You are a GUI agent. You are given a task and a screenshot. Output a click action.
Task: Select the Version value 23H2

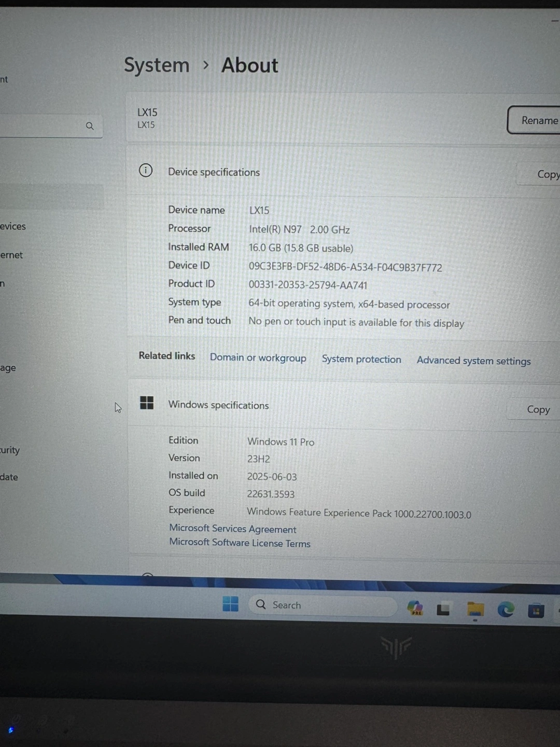[x=258, y=459]
